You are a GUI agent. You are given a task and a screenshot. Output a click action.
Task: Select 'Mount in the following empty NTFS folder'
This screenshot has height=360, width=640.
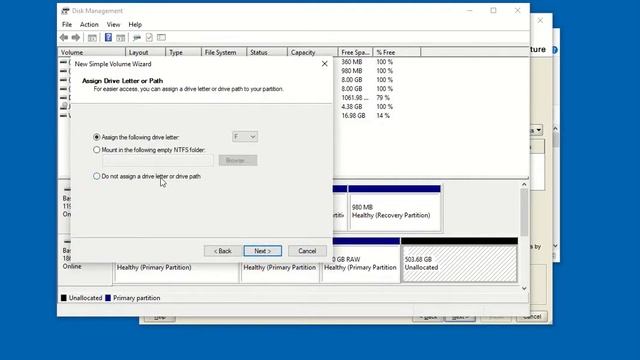coord(97,150)
